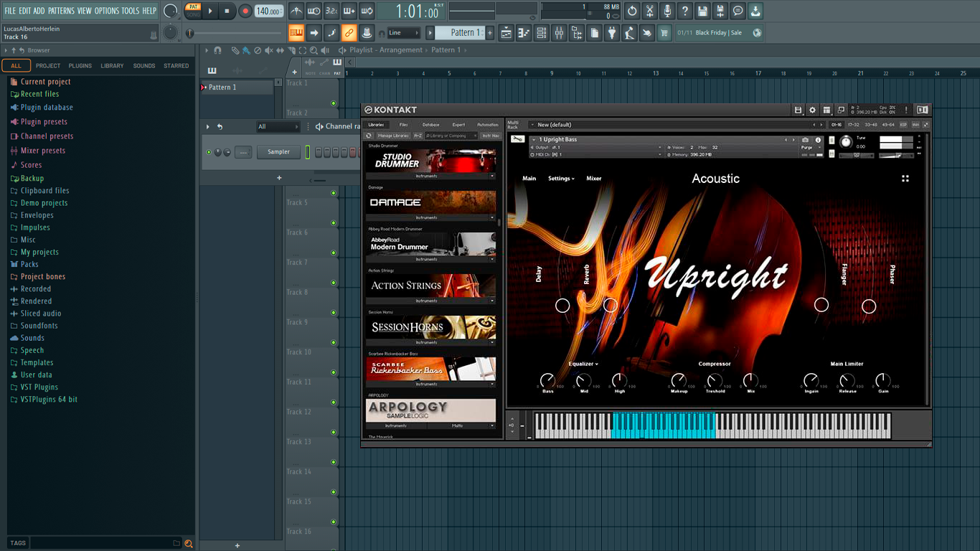The image size is (980, 551).
Task: Adjust the Bass equalizer knob
Action: [x=548, y=380]
